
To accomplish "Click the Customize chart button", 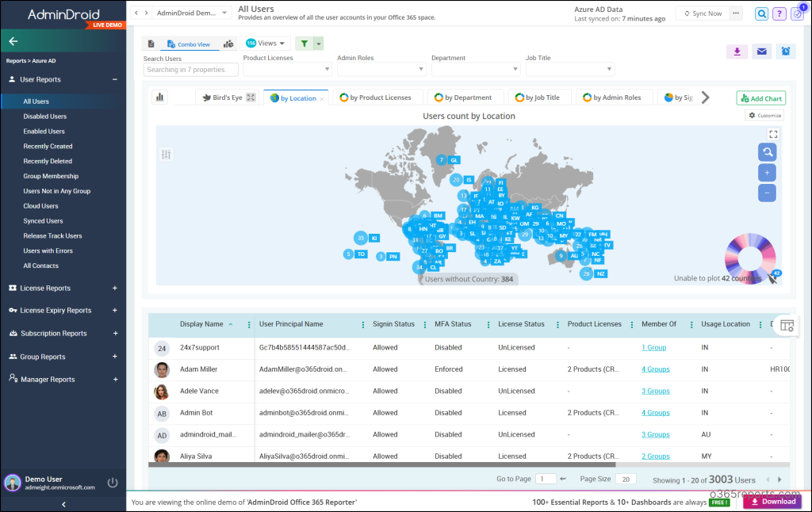I will [765, 116].
